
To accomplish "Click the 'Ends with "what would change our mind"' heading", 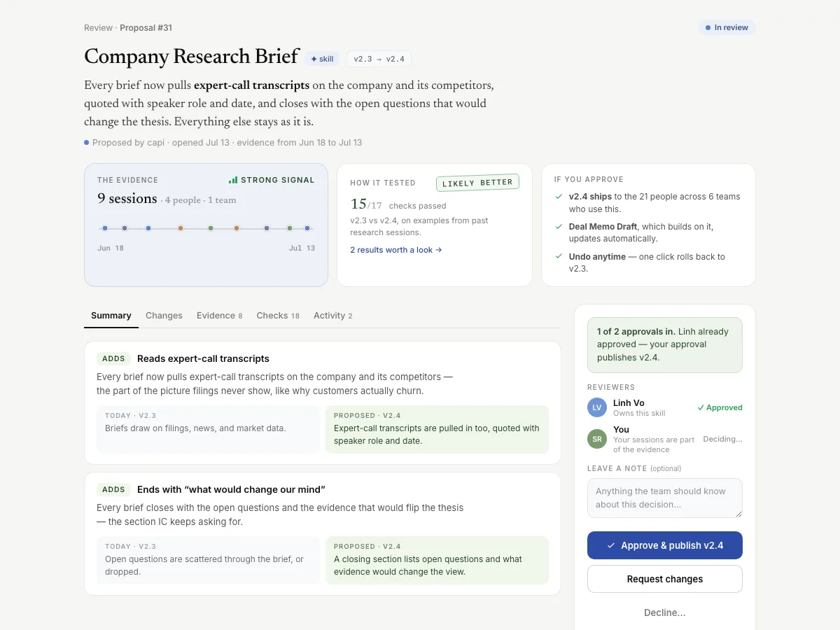I will [231, 489].
